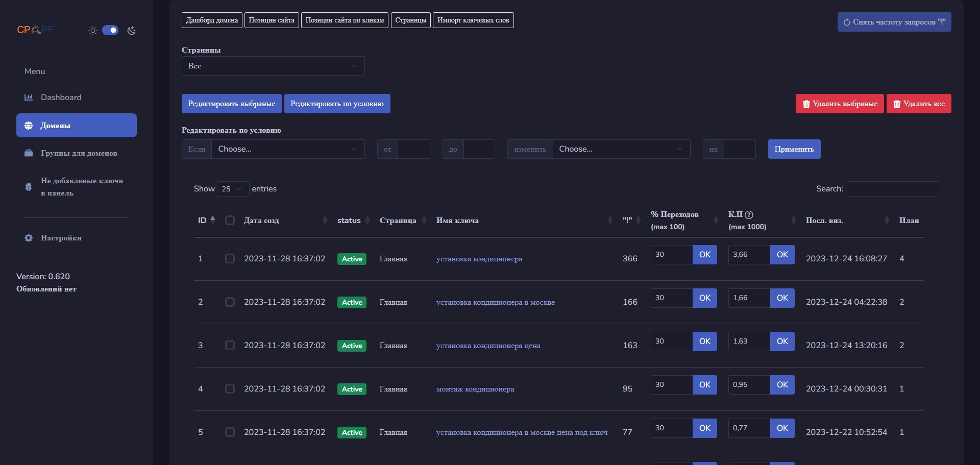Viewport: 980px width, 465px height.
Task: Click the help icon next to К.П
Action: 749,215
